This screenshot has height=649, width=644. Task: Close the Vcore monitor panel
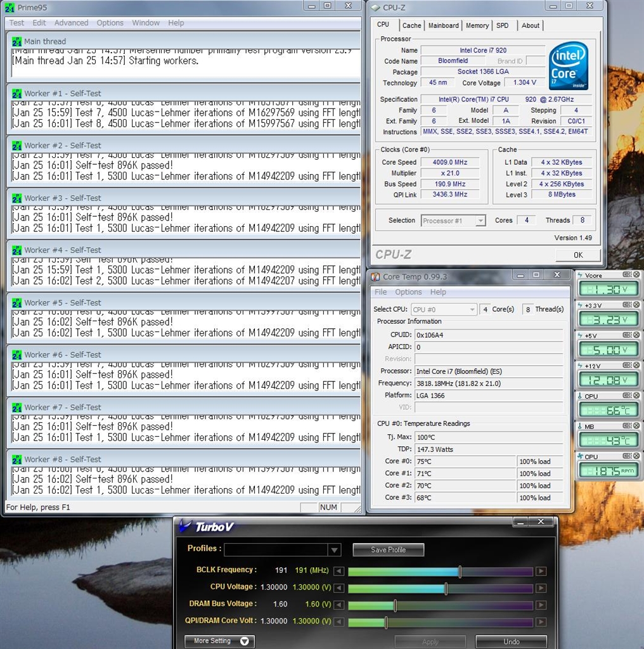636,274
